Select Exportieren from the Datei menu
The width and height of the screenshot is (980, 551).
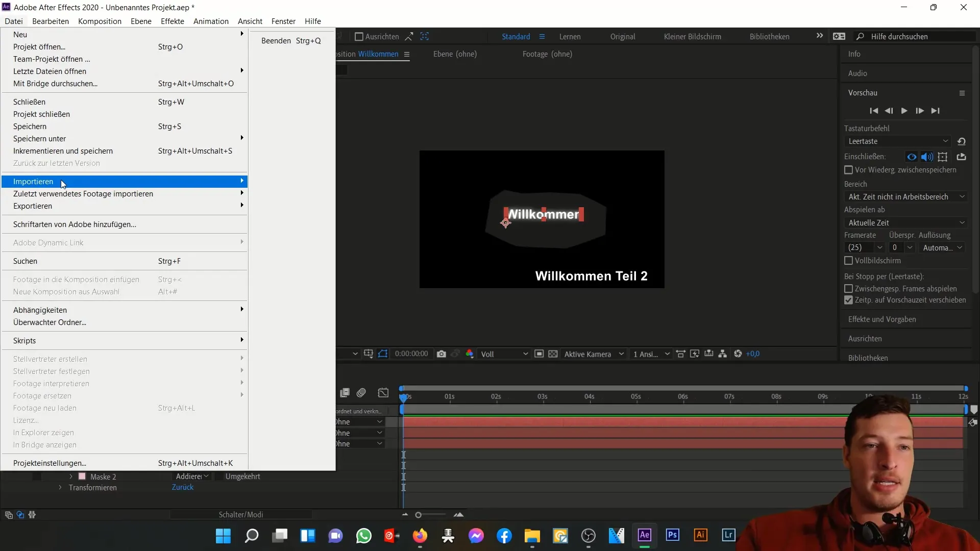coord(32,206)
